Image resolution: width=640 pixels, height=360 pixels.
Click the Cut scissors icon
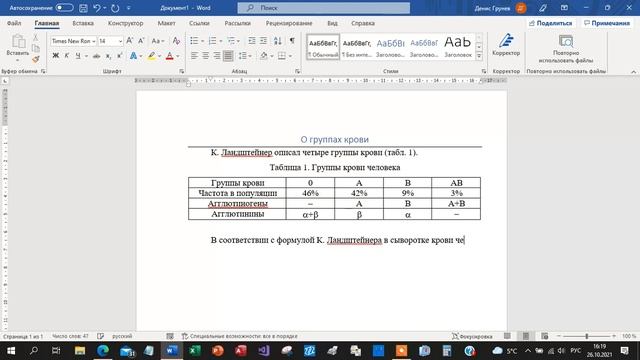coord(36,38)
